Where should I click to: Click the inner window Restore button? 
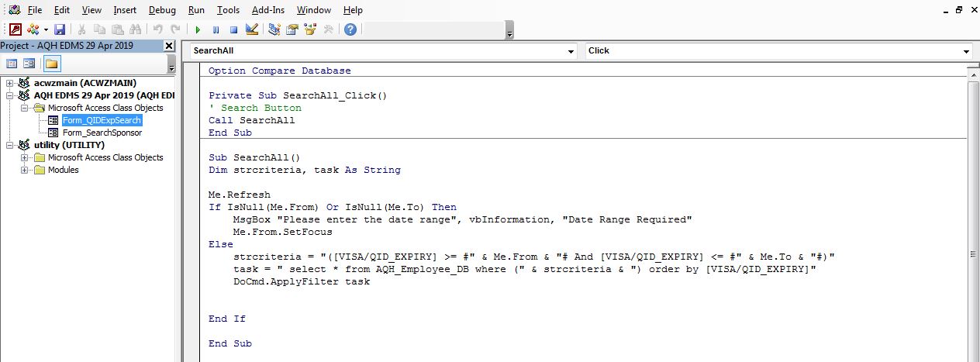pos(959,10)
